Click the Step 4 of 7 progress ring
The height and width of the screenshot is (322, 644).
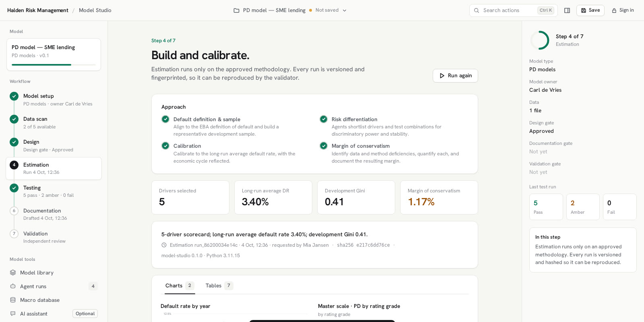pyautogui.click(x=540, y=40)
